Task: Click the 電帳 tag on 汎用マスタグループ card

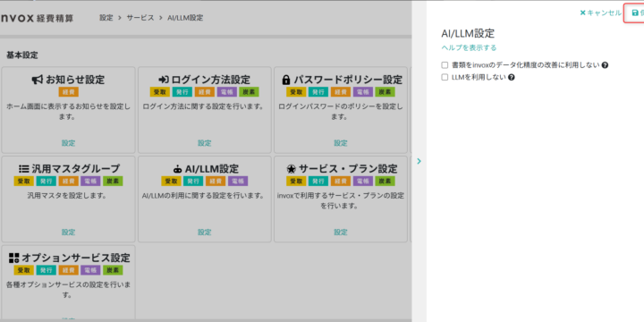Action: [x=90, y=181]
